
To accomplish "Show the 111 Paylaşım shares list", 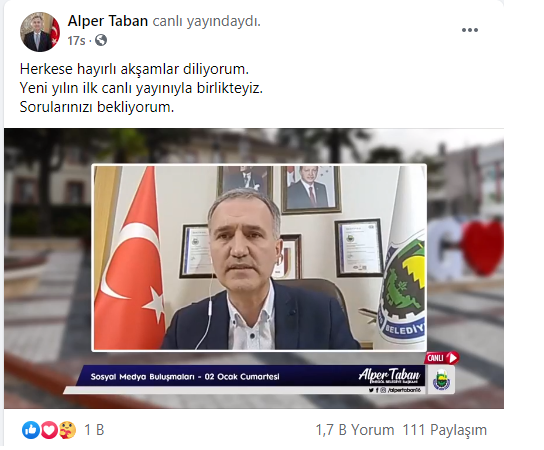I will coord(445,430).
